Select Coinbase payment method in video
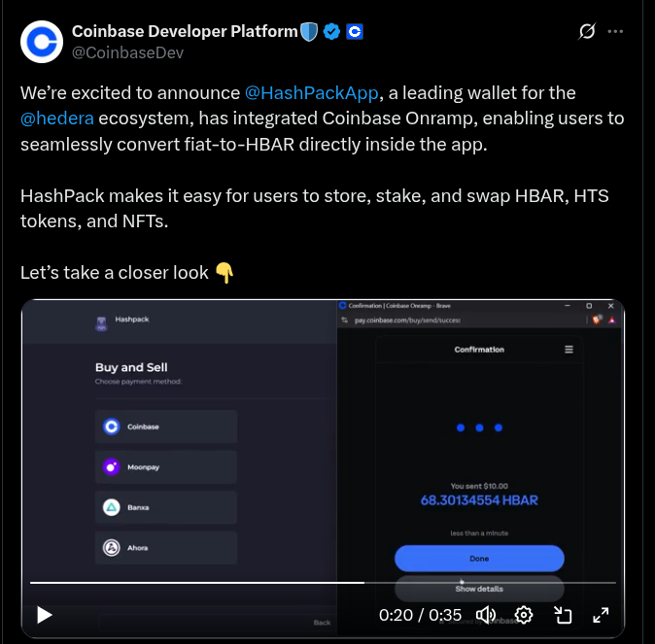Image resolution: width=655 pixels, height=644 pixels. pyautogui.click(x=166, y=426)
